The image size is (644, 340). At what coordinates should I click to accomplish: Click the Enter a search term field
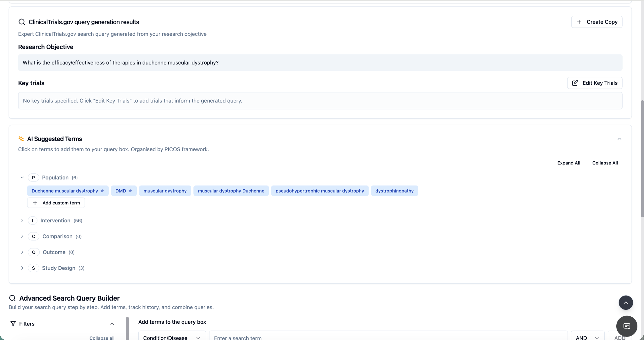[x=388, y=337]
